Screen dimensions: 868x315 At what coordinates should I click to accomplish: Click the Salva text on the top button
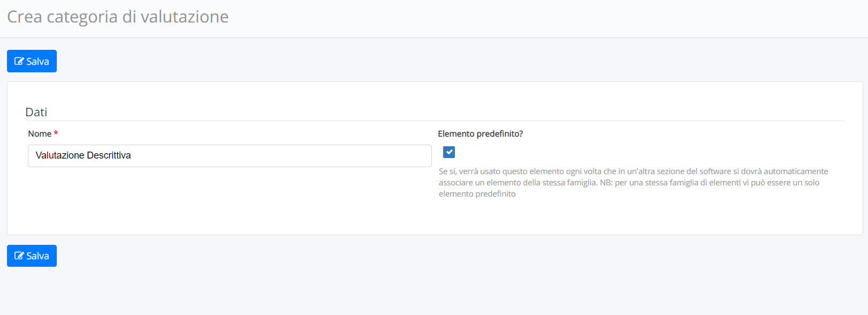click(x=38, y=62)
